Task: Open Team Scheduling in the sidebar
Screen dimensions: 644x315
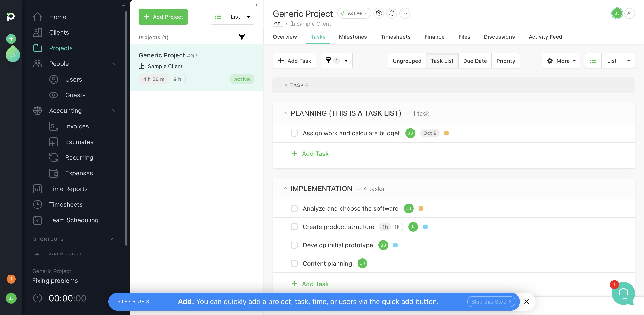Action: [x=74, y=220]
